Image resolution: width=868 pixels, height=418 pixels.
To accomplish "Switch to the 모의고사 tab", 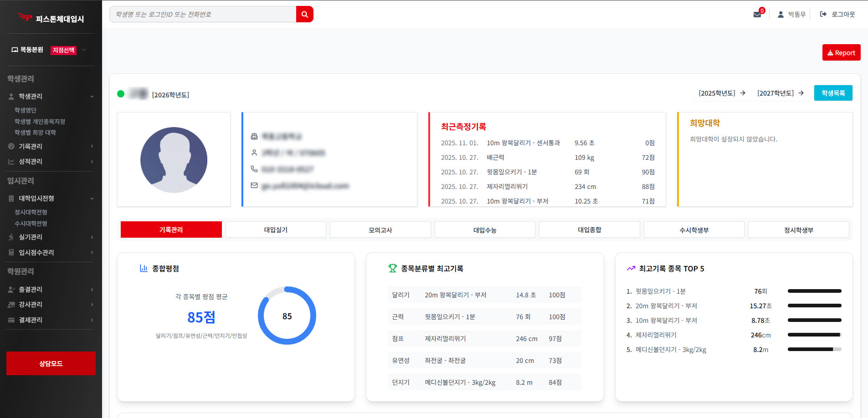I will point(380,230).
